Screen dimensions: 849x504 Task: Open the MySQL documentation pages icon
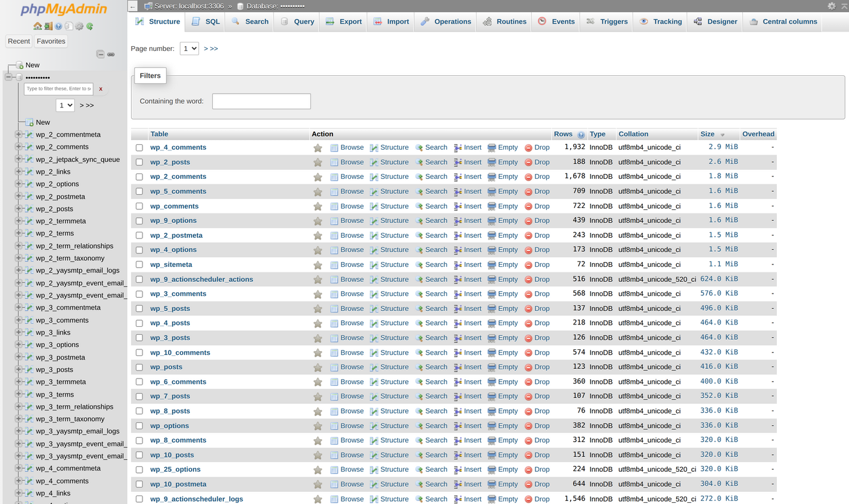point(69,26)
